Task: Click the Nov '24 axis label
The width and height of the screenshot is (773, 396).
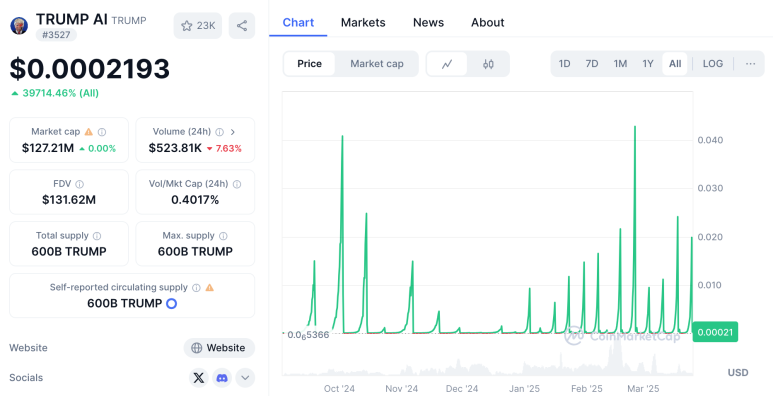Action: (x=402, y=389)
